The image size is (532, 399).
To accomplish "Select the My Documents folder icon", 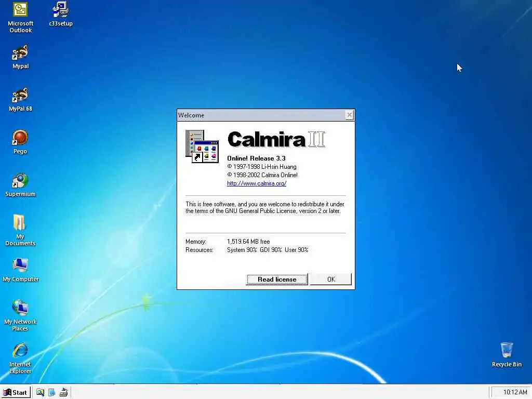I will (20, 230).
